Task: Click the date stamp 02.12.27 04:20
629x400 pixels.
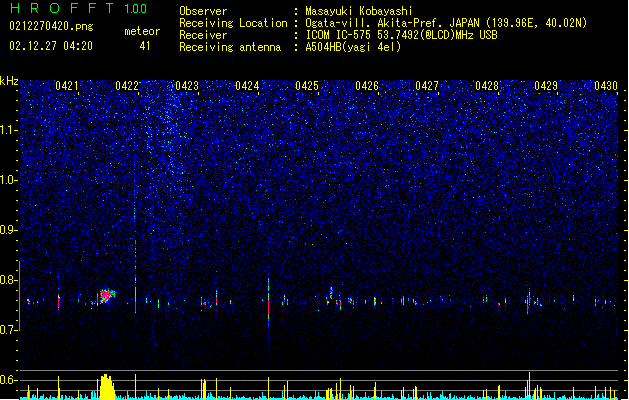Action: click(51, 46)
